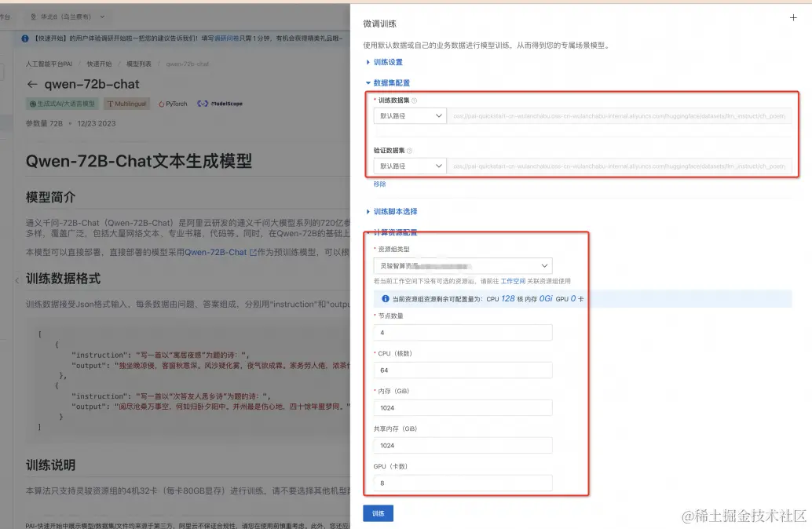Image resolution: width=812 pixels, height=529 pixels.
Task: Click info icon in the top survey banner
Action: point(25,38)
